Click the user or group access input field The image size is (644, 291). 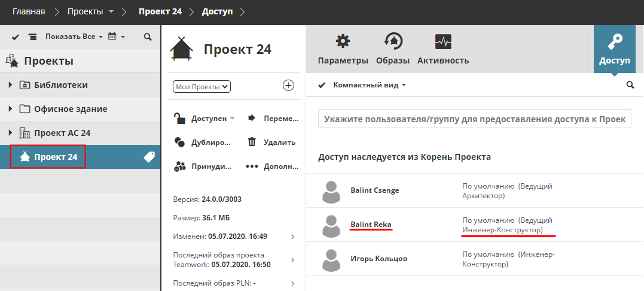point(474,119)
